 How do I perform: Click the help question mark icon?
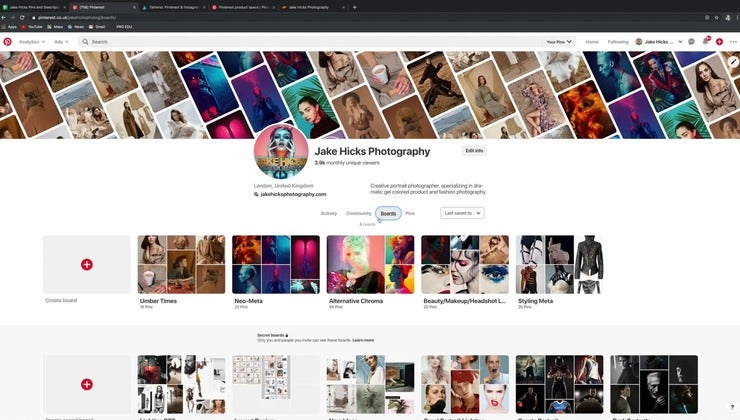(x=731, y=408)
